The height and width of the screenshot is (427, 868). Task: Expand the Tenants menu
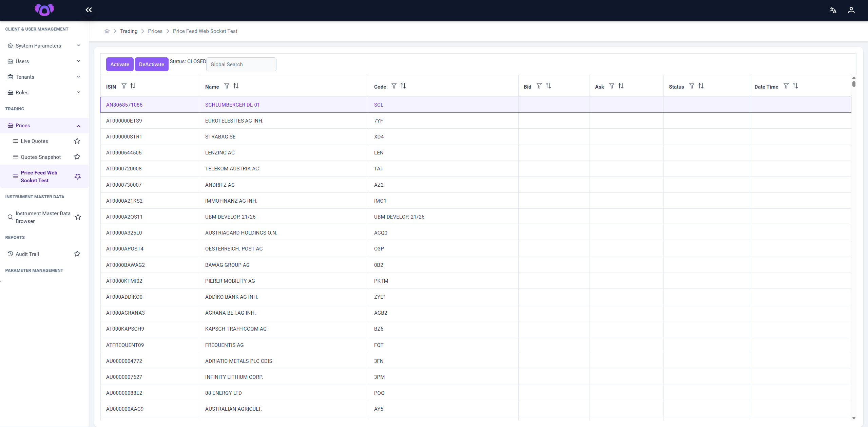pos(44,77)
